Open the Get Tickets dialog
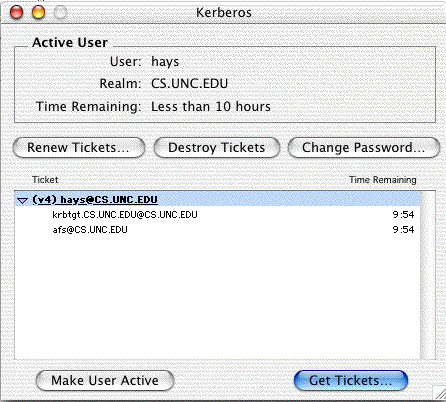 tap(351, 380)
